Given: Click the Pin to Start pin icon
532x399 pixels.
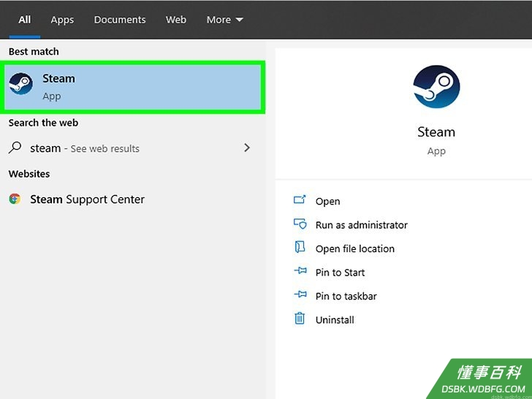Looking at the screenshot, I should pyautogui.click(x=300, y=270).
